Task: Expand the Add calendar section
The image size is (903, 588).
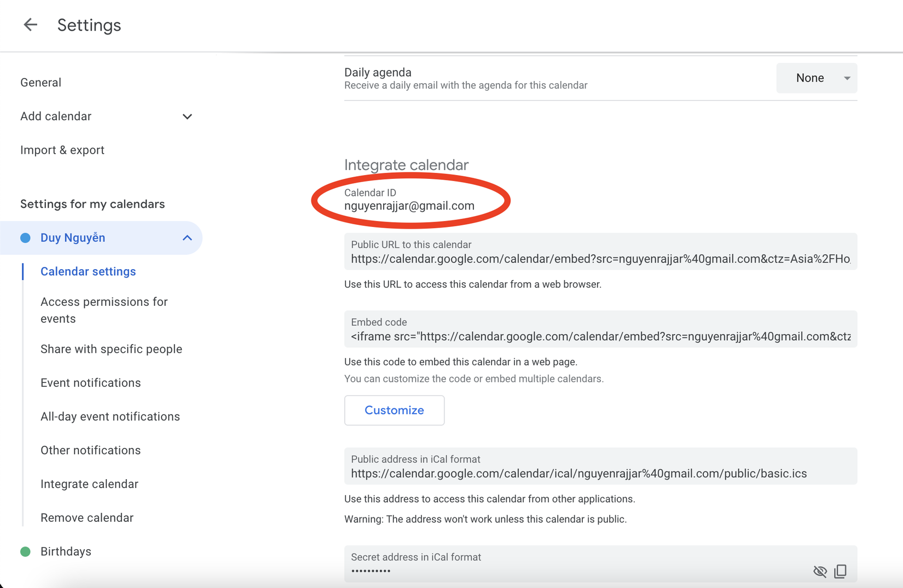Action: (187, 117)
